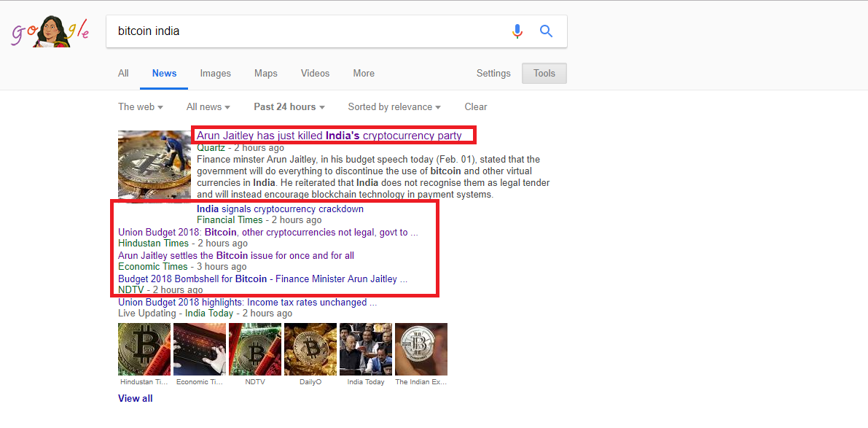
Task: Click the Quartz source name
Action: click(x=211, y=148)
